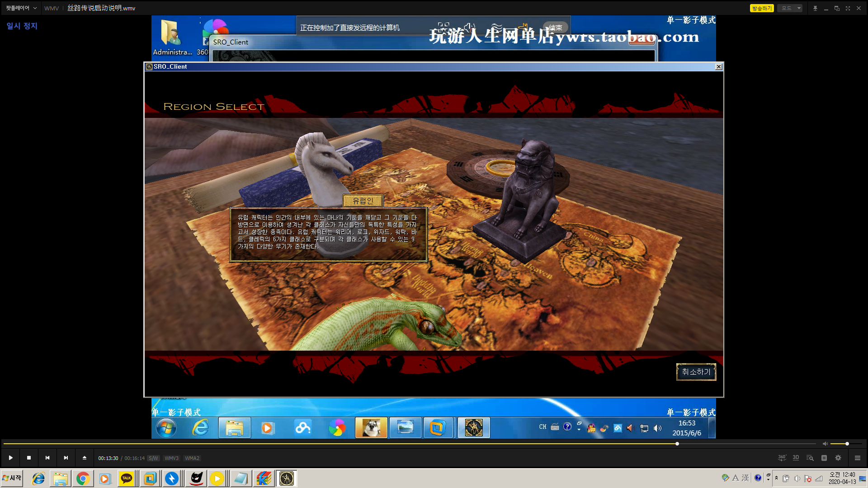868x488 pixels.
Task: Skip to the previous track
Action: 47,458
